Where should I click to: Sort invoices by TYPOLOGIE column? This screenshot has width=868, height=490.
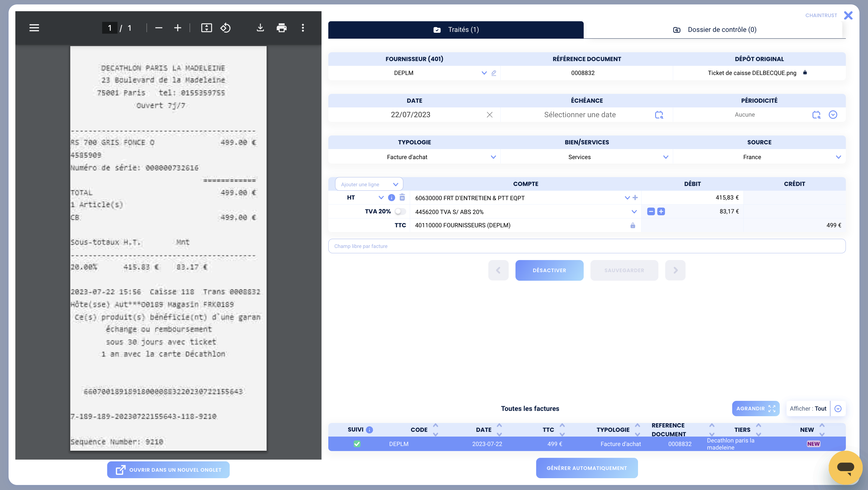coord(637,430)
